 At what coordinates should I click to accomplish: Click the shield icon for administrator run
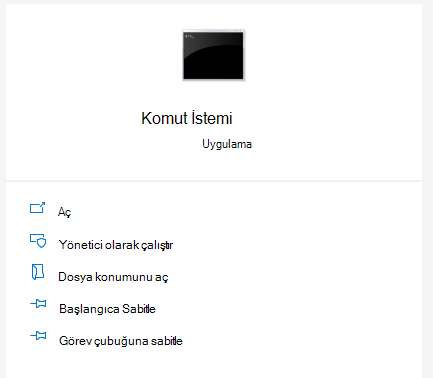[x=38, y=241]
